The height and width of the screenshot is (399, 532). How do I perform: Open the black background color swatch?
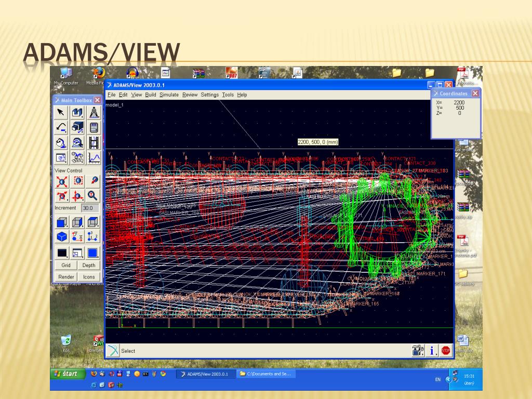click(62, 253)
